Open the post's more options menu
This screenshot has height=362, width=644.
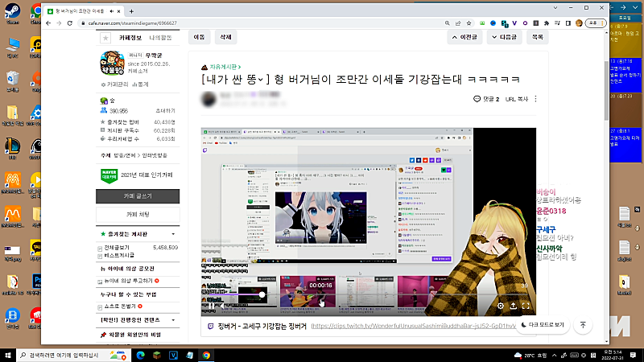coord(535,99)
